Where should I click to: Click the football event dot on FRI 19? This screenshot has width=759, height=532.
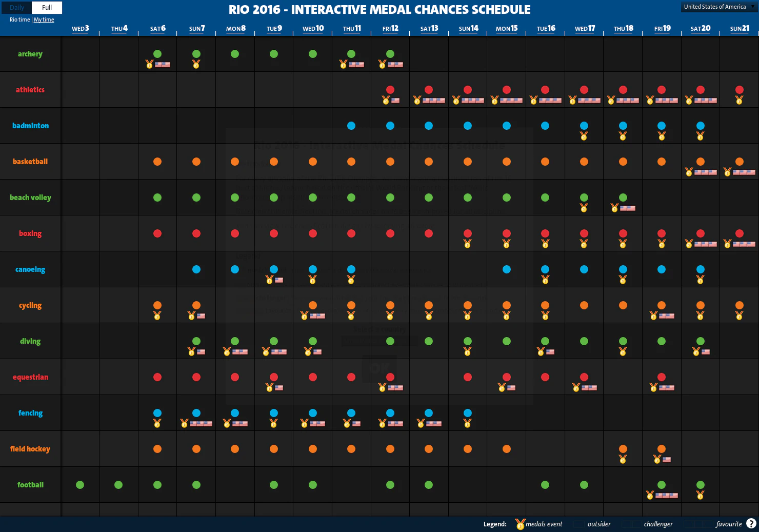pos(662,485)
